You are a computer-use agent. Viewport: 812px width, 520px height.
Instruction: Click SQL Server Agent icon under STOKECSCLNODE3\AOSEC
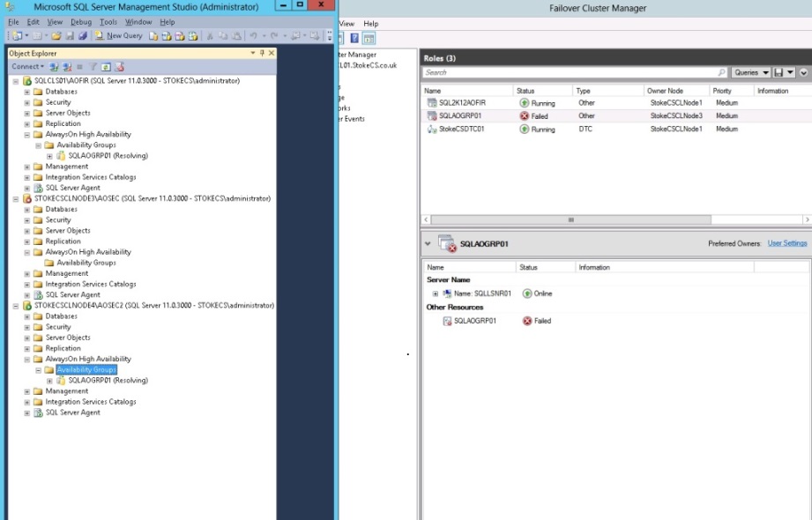click(38, 294)
